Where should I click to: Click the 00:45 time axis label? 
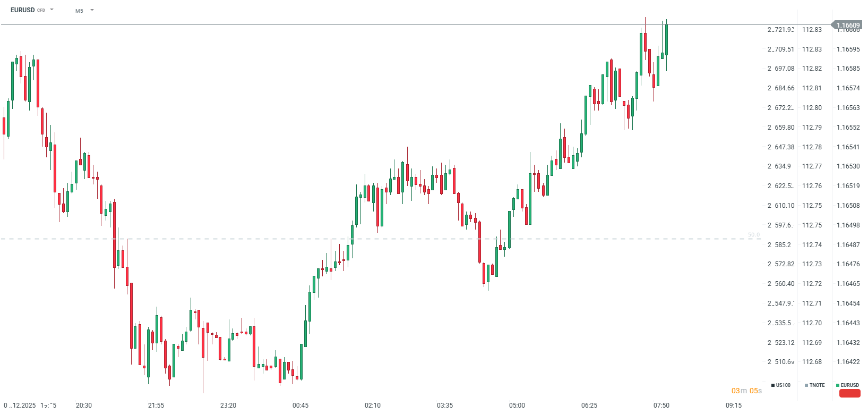click(x=300, y=405)
